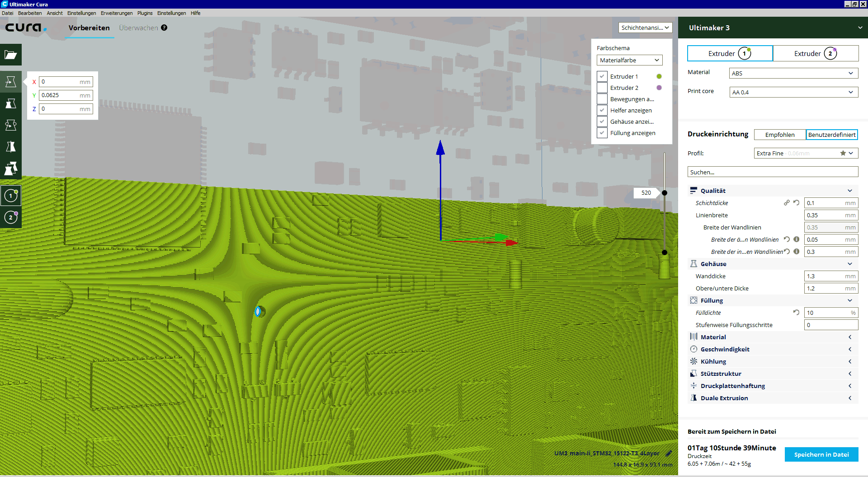
Task: Click the Geschwindigkeit speedometer icon
Action: click(693, 349)
